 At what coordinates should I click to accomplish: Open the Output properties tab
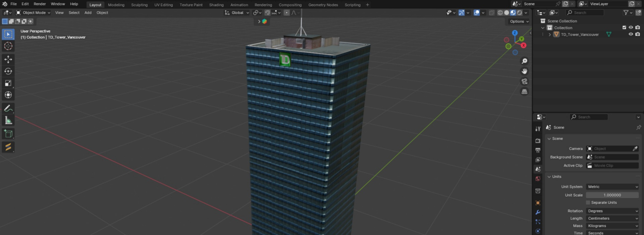point(538,150)
